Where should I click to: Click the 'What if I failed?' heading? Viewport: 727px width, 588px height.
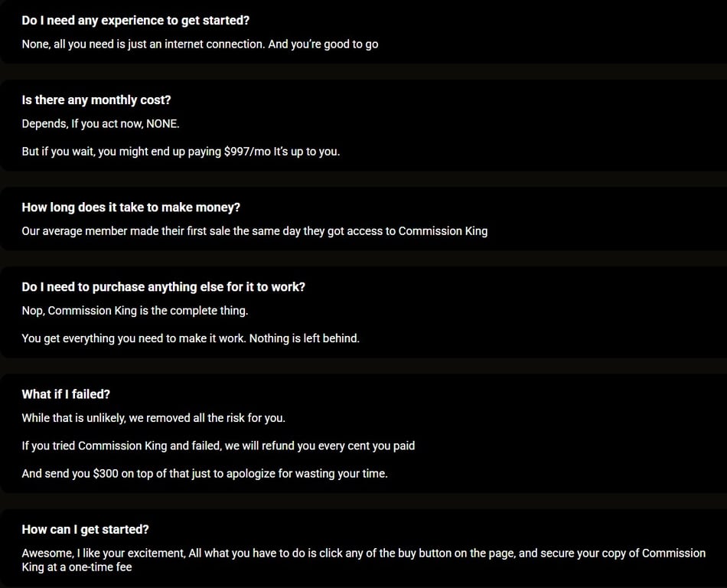66,394
